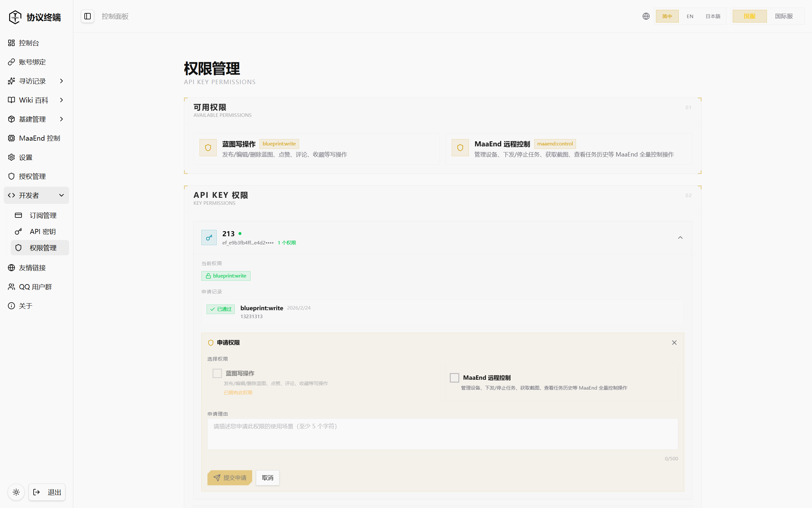Click the MaaEnd 远程控制 shield icon
Viewport: 812px width, 508px height.
pyautogui.click(x=460, y=148)
